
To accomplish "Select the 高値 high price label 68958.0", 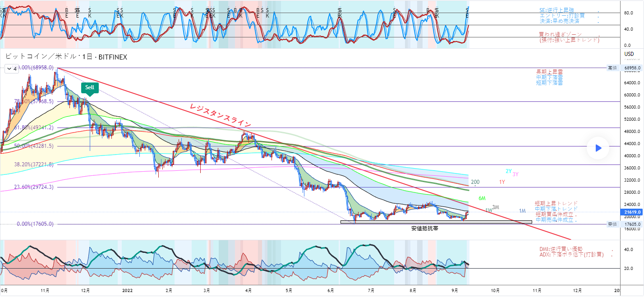I will pyautogui.click(x=630, y=68).
